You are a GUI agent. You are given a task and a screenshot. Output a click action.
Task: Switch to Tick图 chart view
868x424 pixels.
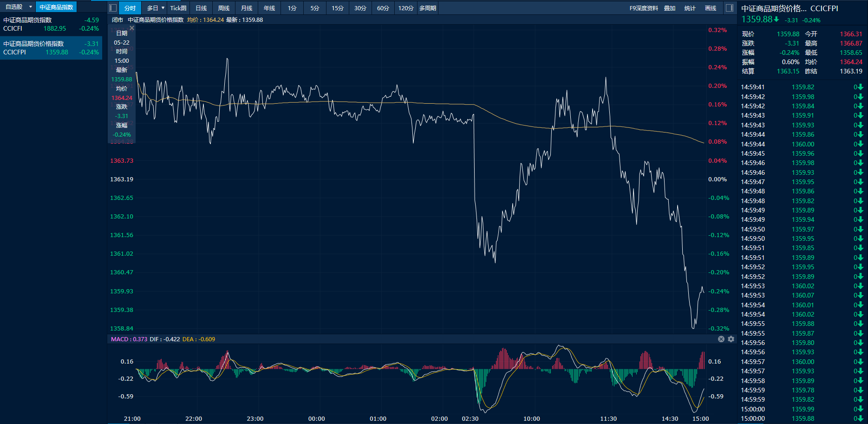pos(178,8)
